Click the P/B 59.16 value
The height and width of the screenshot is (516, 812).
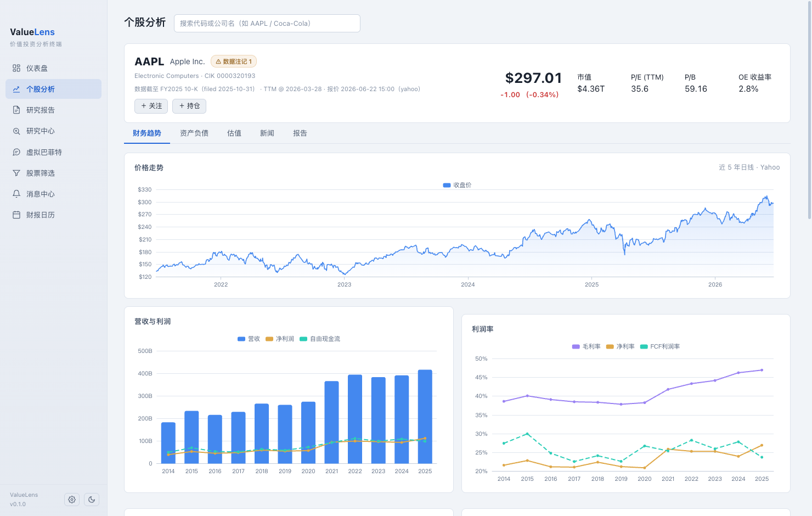tap(696, 89)
